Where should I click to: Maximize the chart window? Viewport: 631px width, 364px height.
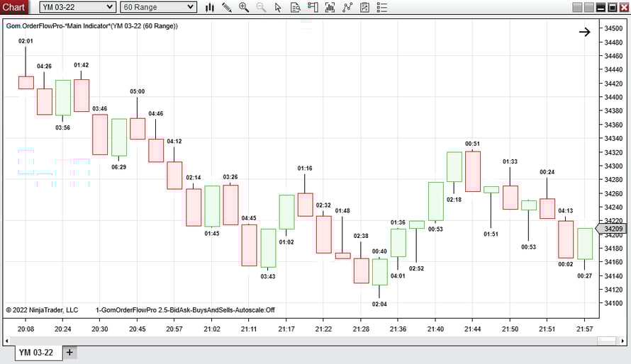click(612, 7)
